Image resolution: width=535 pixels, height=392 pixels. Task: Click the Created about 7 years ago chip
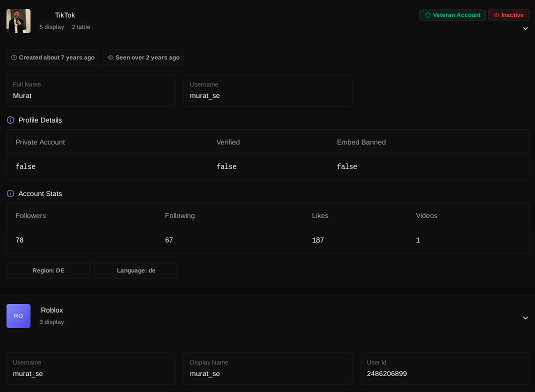pyautogui.click(x=52, y=57)
